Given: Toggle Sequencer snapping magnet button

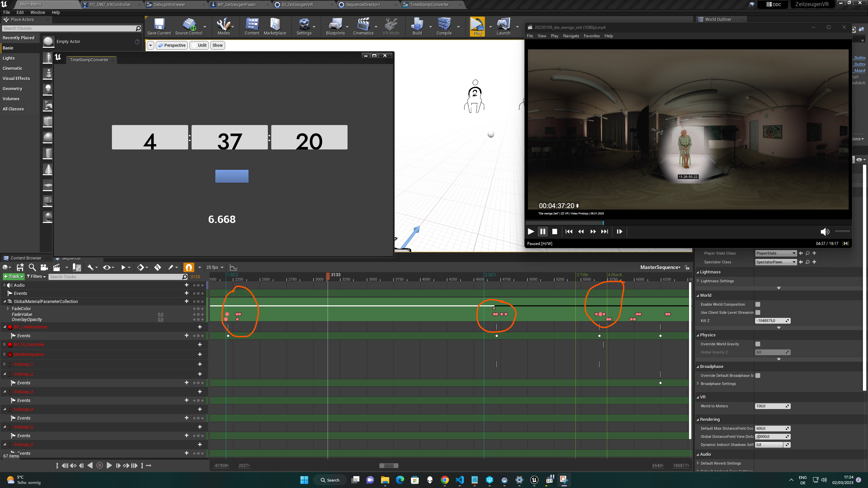Looking at the screenshot, I should (189, 267).
